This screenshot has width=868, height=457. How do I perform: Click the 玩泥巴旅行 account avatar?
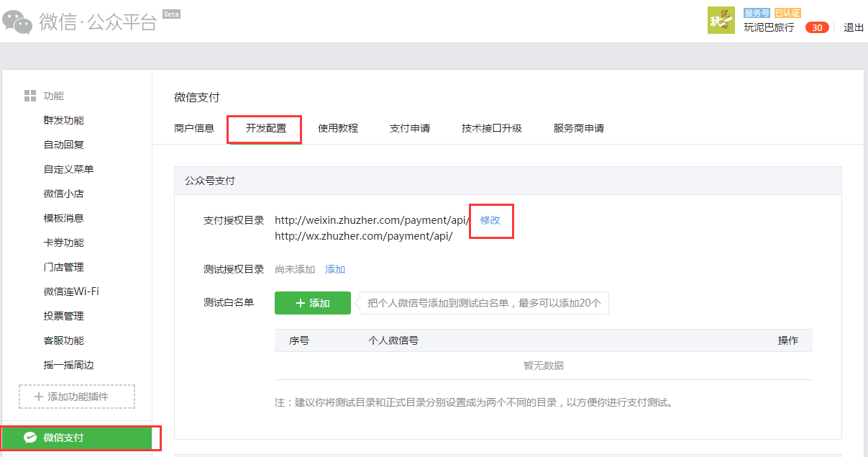pyautogui.click(x=721, y=21)
